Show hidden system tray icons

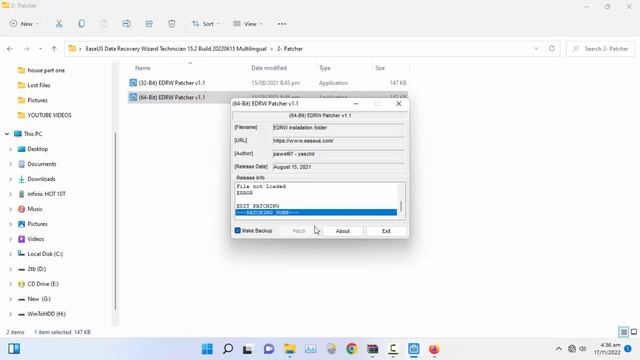[x=558, y=349]
